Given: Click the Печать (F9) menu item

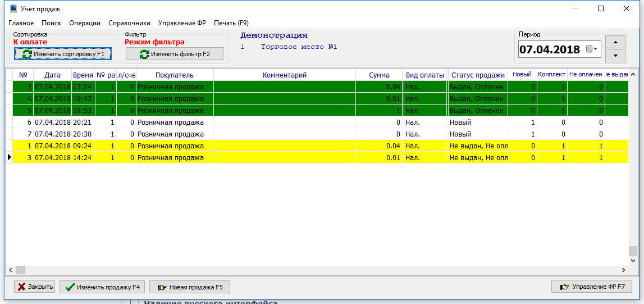Looking at the screenshot, I should tap(231, 23).
